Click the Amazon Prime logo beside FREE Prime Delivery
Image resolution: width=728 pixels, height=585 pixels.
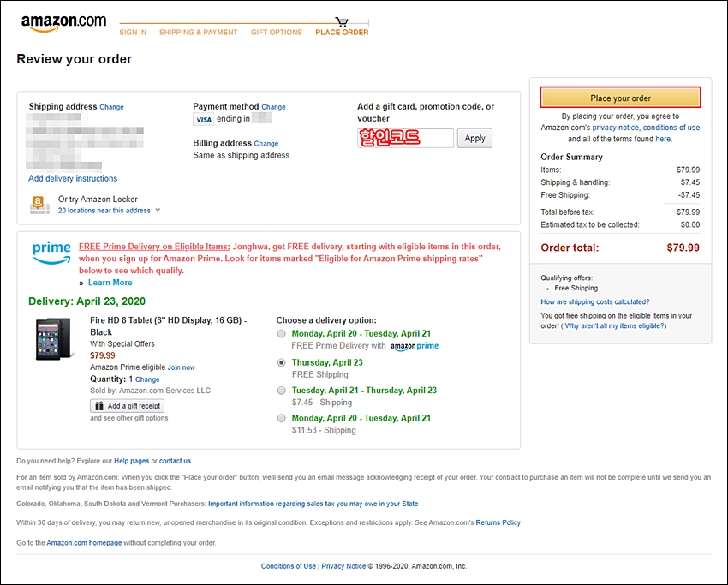pyautogui.click(x=415, y=346)
